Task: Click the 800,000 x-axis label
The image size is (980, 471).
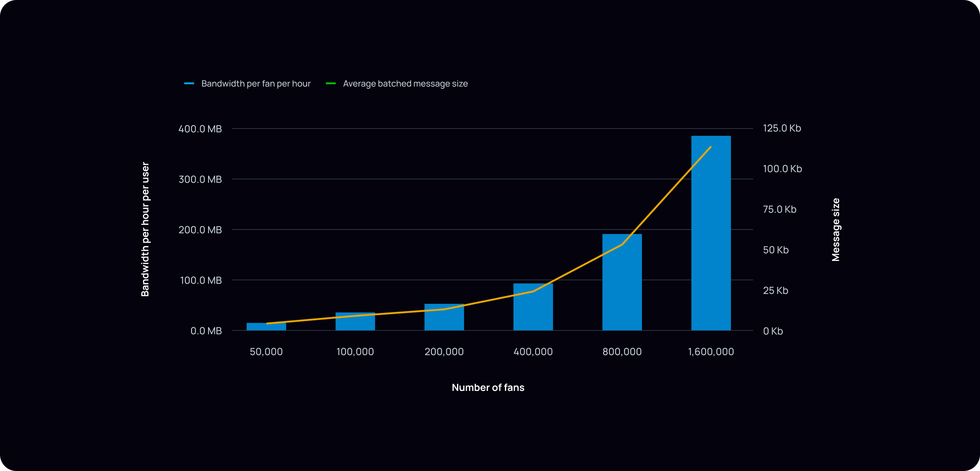Action: coord(622,352)
